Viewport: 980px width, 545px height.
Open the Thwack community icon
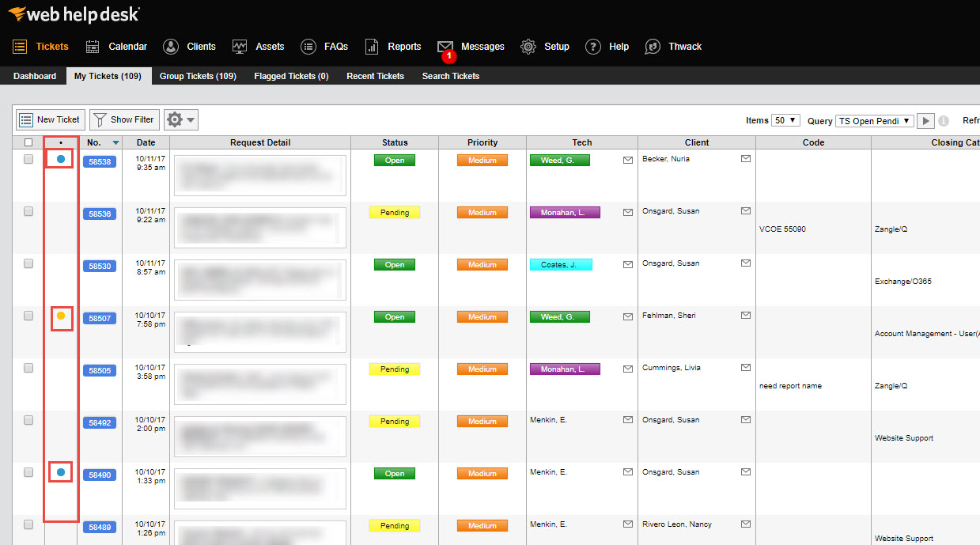652,46
